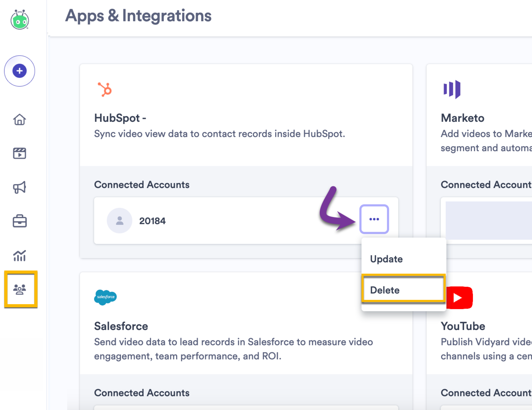532x410 pixels.
Task: Click the briefcase workspace icon
Action: pyautogui.click(x=20, y=221)
